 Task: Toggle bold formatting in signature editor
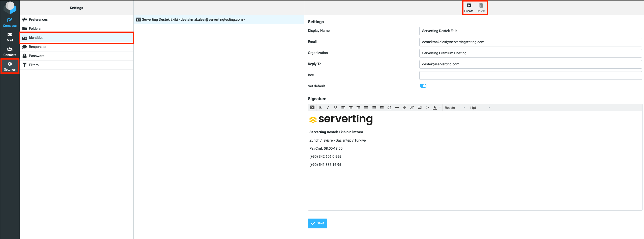point(320,108)
